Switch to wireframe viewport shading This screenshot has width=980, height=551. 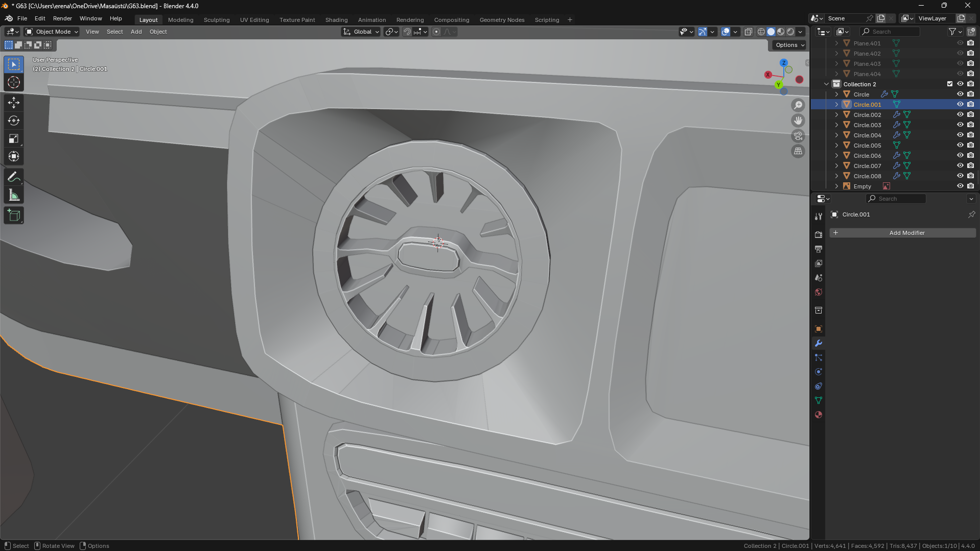coord(761,32)
